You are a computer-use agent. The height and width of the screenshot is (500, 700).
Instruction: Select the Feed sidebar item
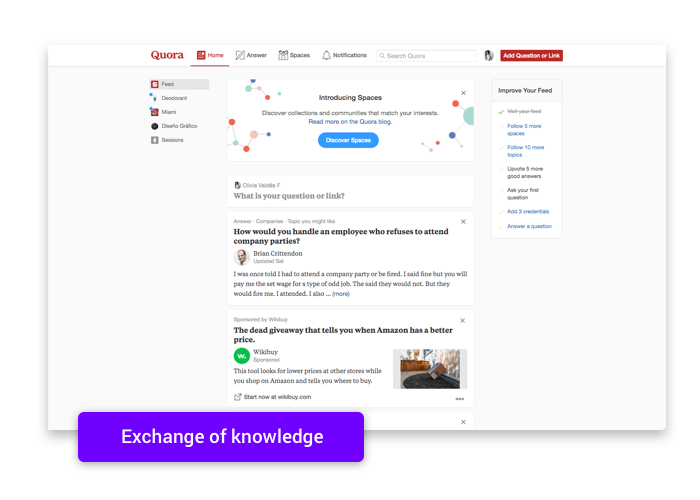point(179,84)
